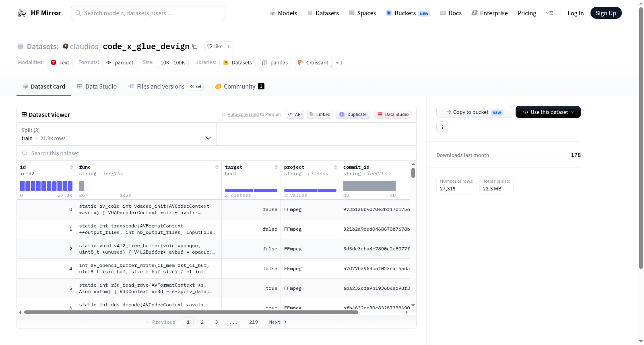The width and height of the screenshot is (644, 345).
Task: Open the Split train dropdown
Action: click(116, 134)
